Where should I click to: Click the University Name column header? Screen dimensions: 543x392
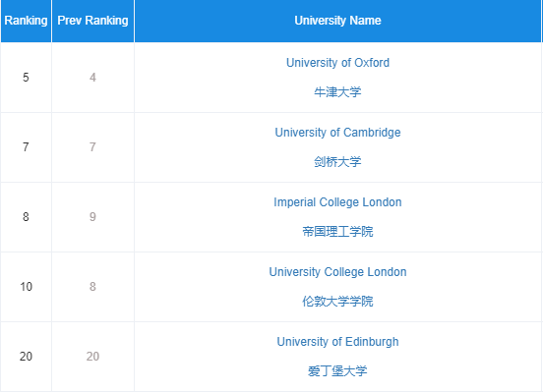[337, 21]
